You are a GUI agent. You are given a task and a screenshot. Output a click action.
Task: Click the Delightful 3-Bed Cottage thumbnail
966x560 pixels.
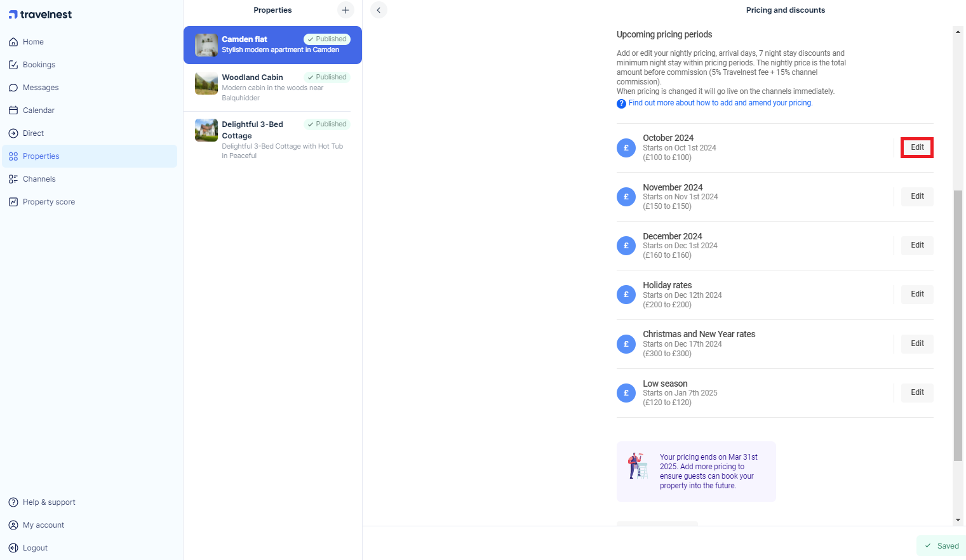coord(206,130)
